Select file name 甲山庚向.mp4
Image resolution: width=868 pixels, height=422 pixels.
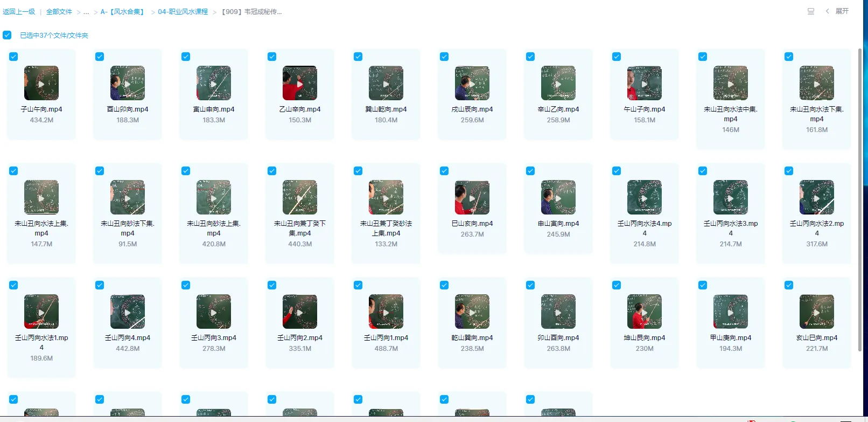point(731,338)
